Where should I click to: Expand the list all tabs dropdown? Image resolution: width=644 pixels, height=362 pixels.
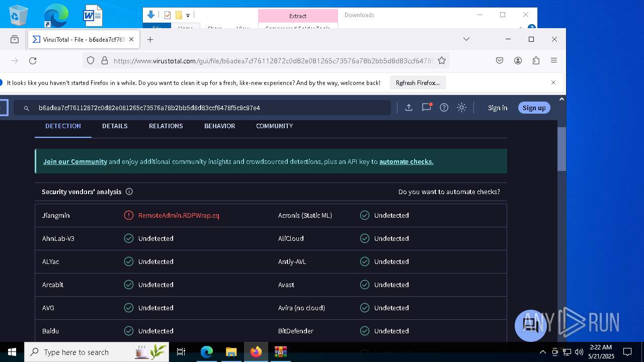pyautogui.click(x=466, y=39)
